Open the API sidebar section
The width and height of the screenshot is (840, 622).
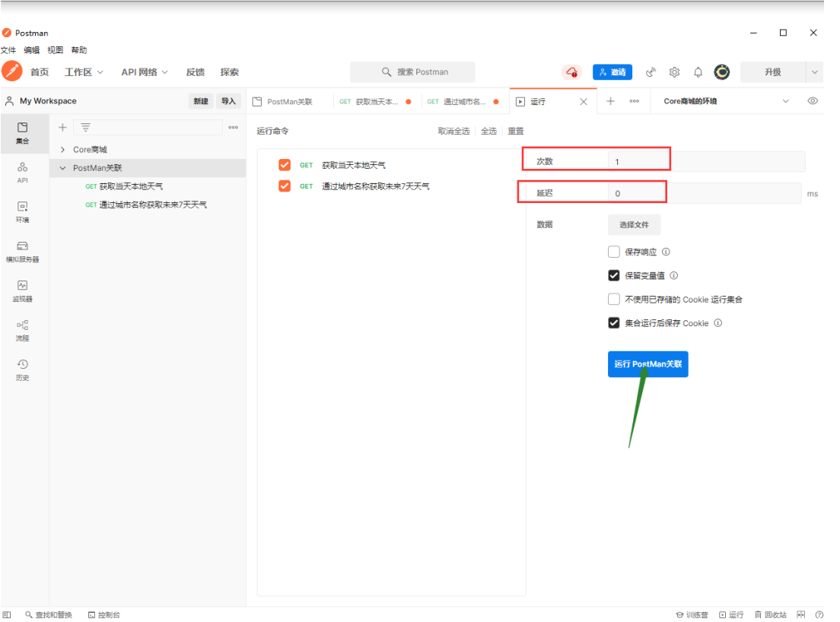[23, 173]
